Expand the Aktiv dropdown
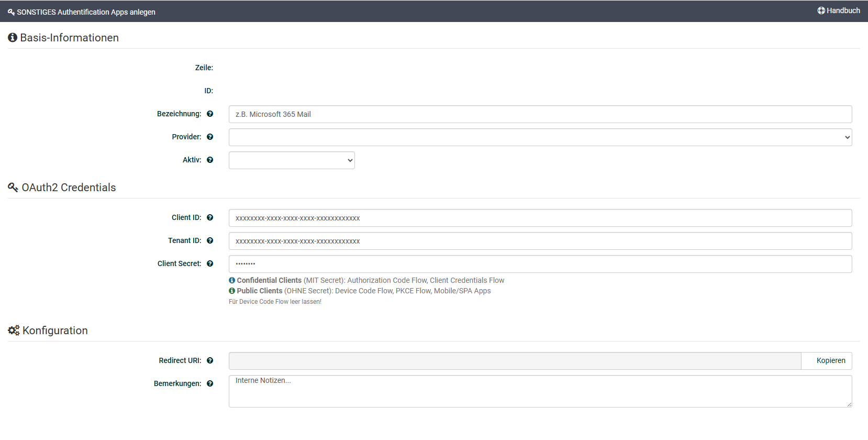 (x=292, y=160)
